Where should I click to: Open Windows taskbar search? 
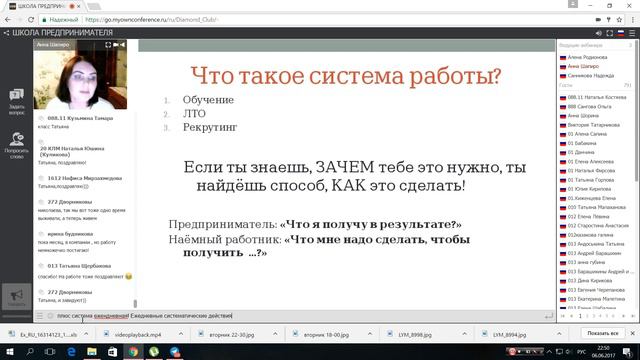coord(30,351)
